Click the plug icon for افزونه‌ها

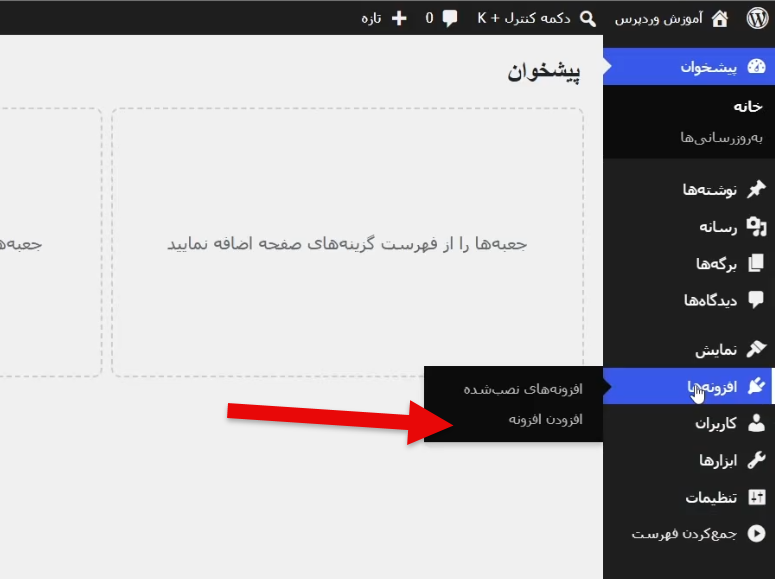756,386
